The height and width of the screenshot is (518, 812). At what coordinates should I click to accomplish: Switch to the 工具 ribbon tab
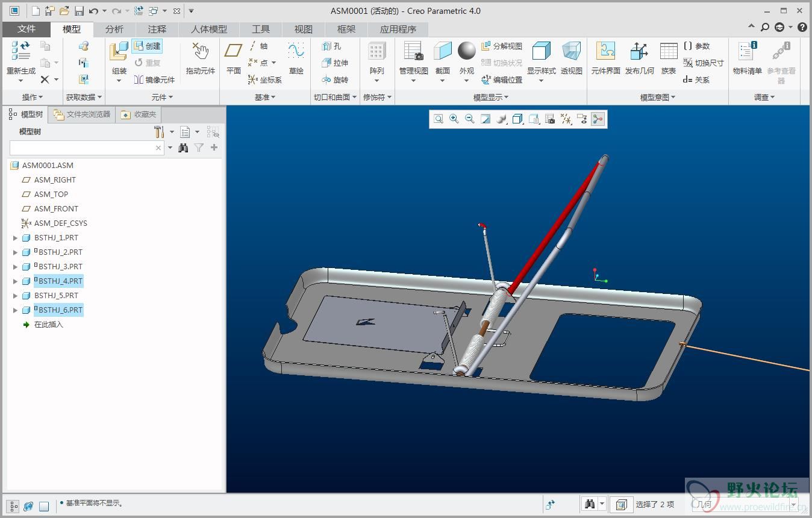click(x=261, y=29)
